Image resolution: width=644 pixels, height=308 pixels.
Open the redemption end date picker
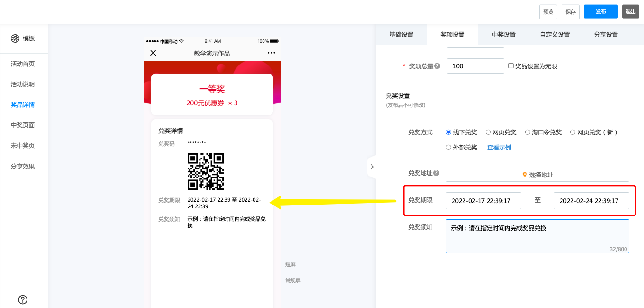pos(591,201)
